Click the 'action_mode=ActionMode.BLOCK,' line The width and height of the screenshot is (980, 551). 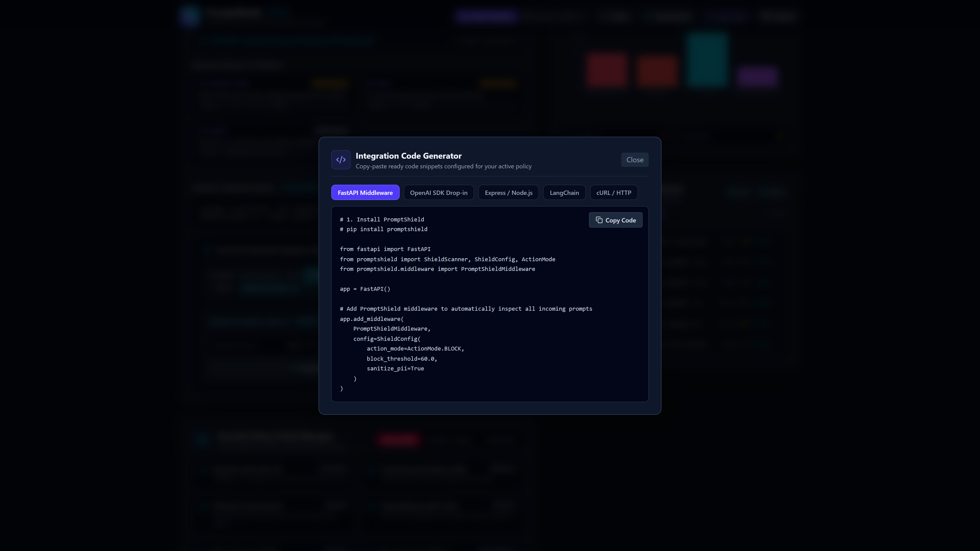pyautogui.click(x=415, y=349)
